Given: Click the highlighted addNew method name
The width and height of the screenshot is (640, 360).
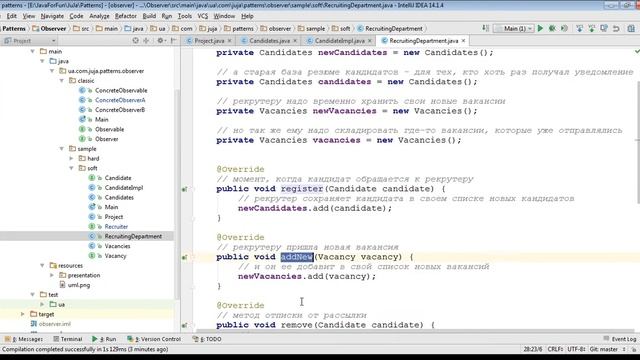Looking at the screenshot, I should click(297, 257).
